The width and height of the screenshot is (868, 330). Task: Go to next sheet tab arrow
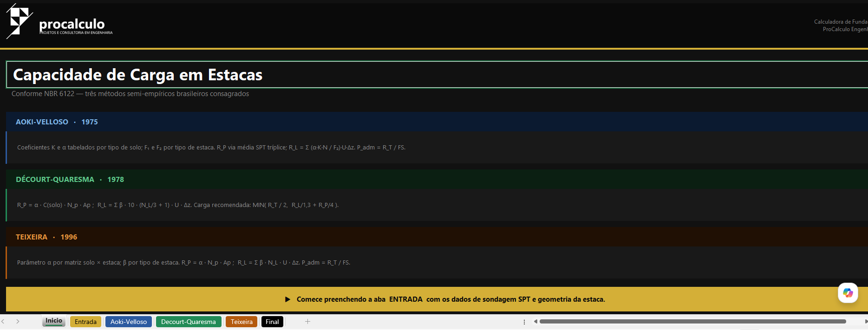pos(18,321)
